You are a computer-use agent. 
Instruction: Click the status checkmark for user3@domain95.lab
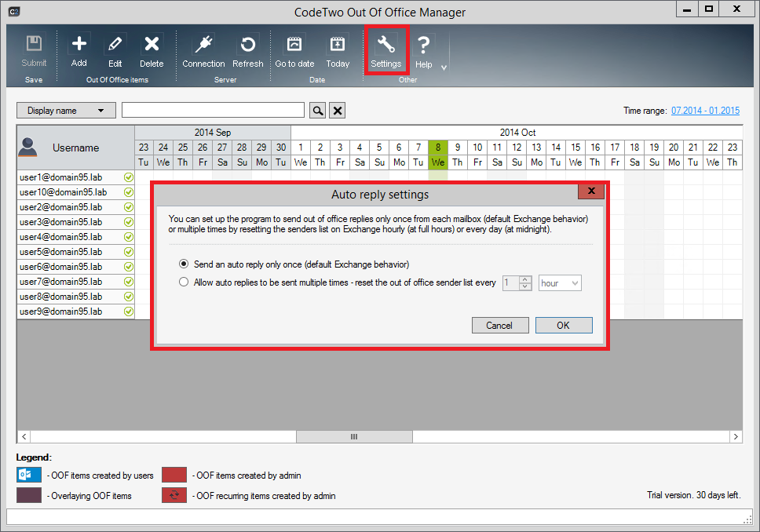point(129,222)
